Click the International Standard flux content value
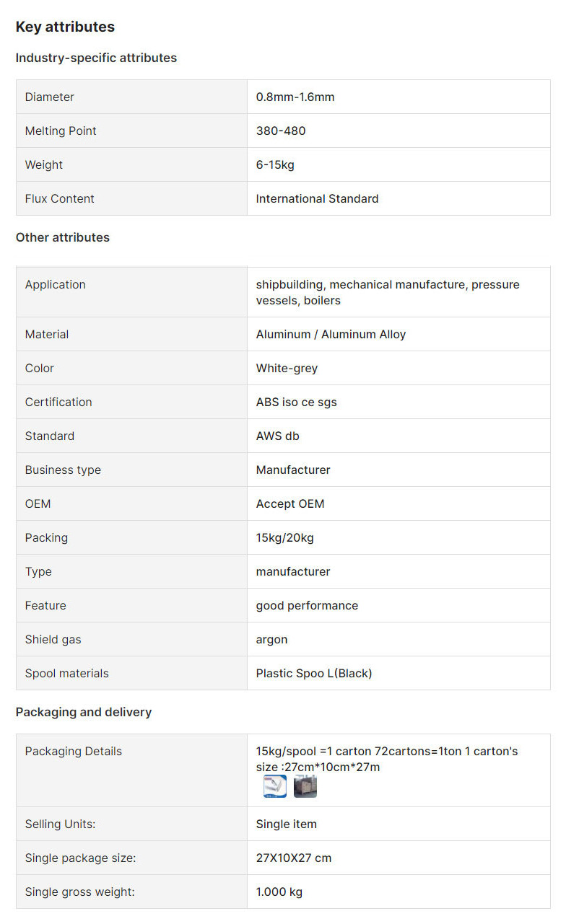This screenshot has height=924, width=566. pyautogui.click(x=317, y=198)
